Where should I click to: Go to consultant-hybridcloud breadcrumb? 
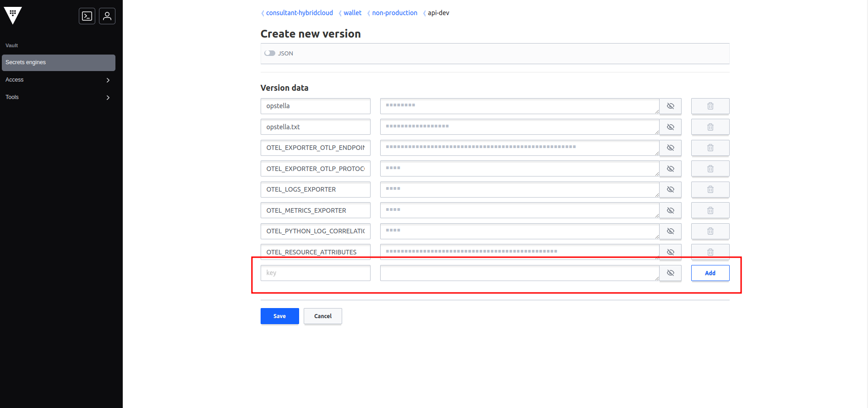300,13
